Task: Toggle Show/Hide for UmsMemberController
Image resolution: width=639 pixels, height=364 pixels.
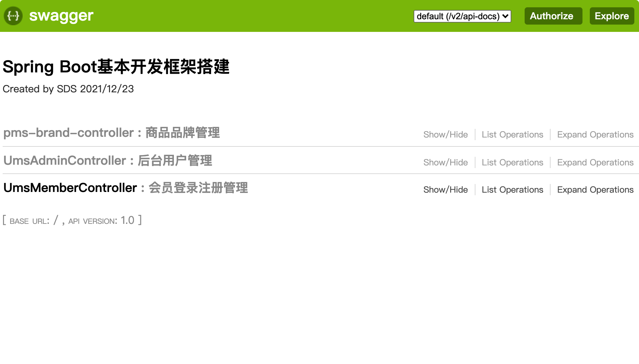Action: 446,190
